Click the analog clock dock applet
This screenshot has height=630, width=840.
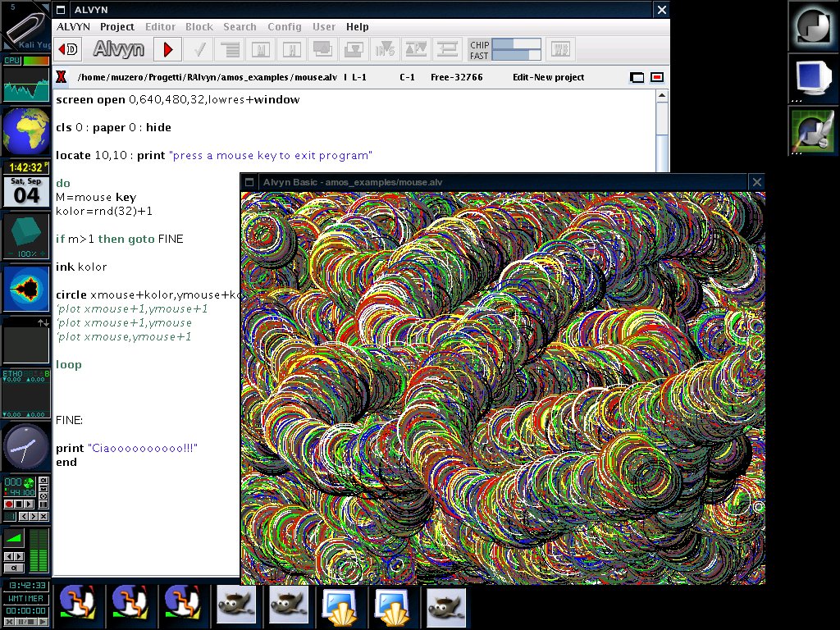(26, 447)
